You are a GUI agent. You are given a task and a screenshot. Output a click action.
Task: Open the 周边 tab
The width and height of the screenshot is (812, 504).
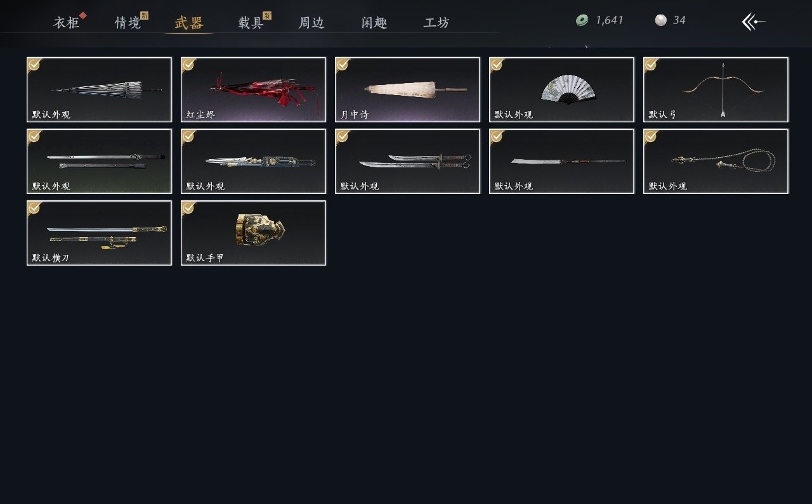311,23
